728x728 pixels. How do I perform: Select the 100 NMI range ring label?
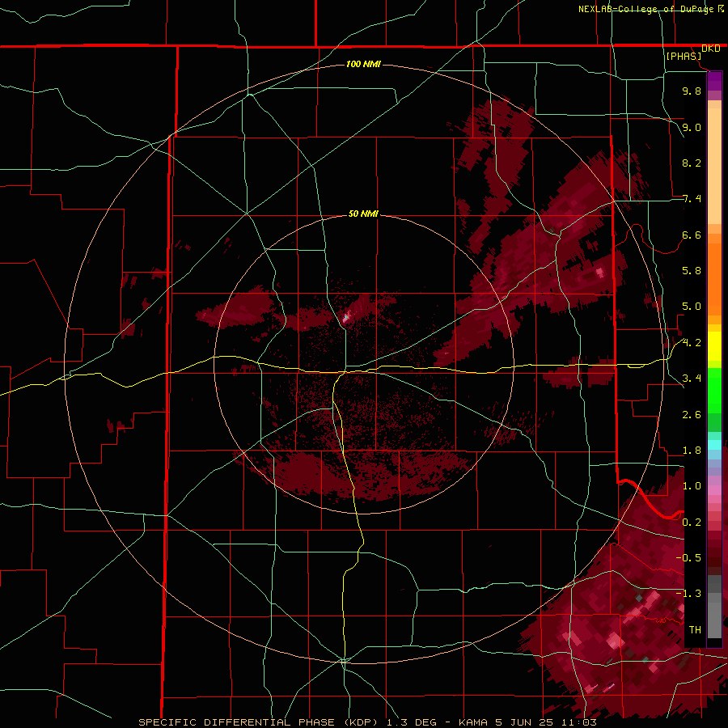363,64
